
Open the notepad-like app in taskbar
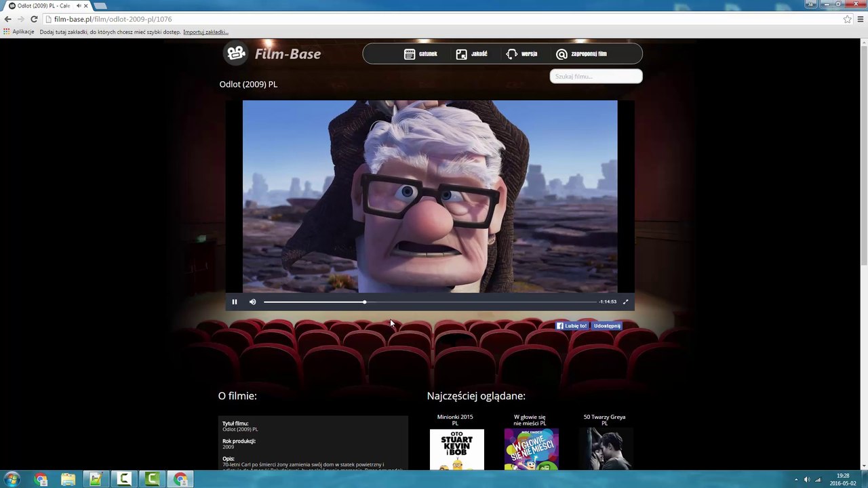(96, 479)
